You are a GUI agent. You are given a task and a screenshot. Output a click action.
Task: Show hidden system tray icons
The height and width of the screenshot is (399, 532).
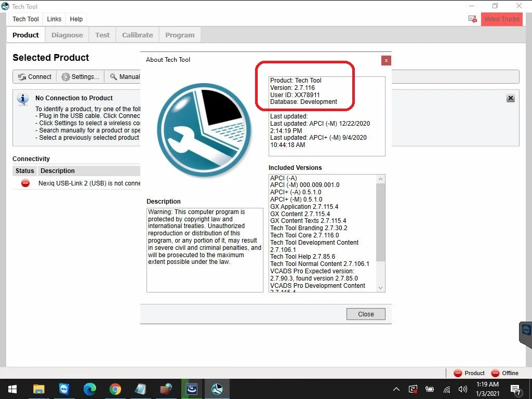point(396,389)
